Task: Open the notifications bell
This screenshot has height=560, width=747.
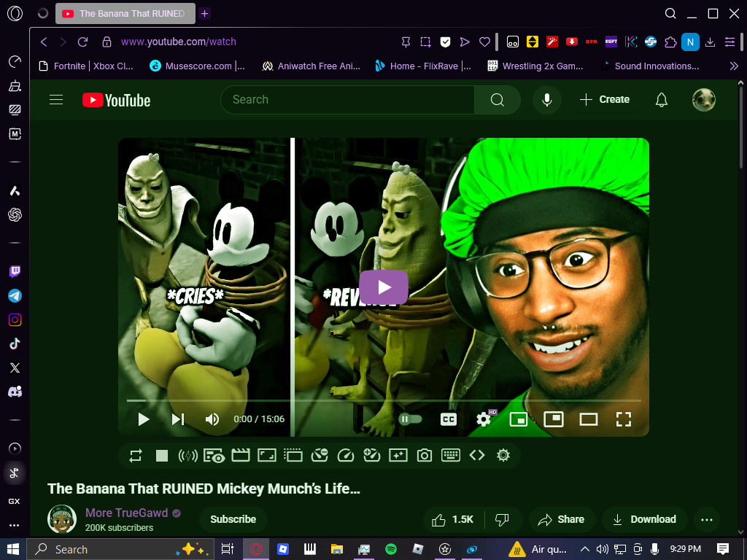Action: pos(661,99)
